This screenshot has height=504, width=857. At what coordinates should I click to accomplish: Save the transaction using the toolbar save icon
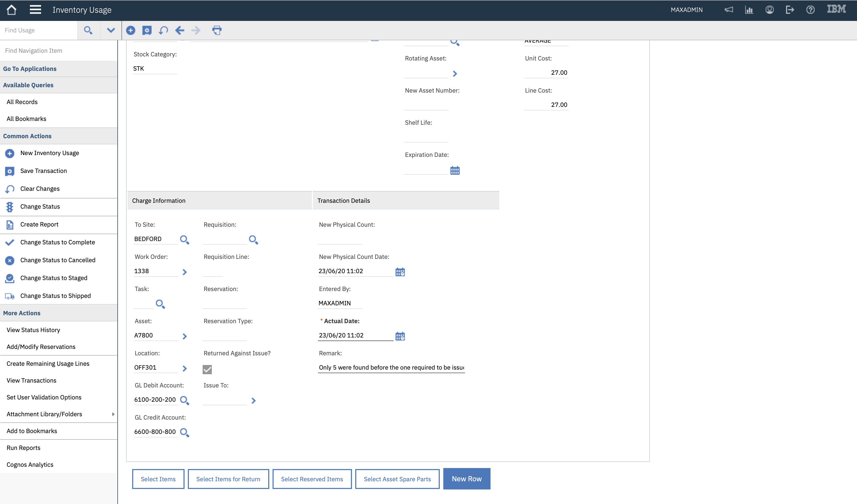(147, 30)
